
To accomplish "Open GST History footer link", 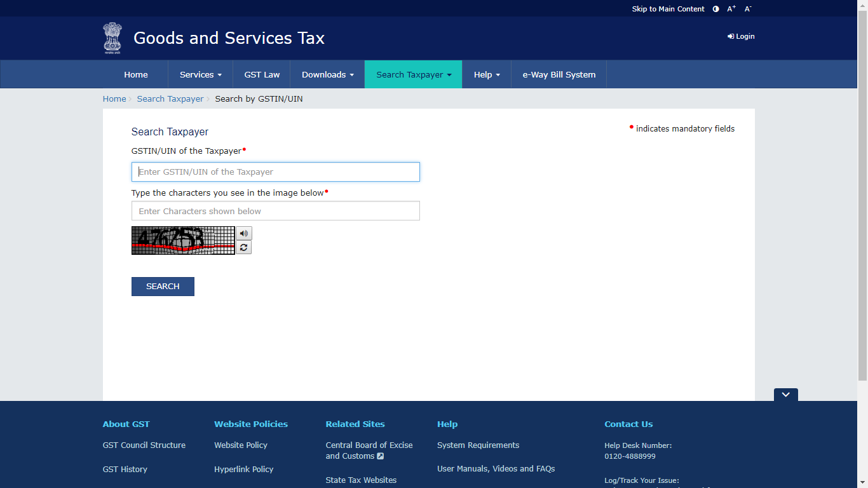I will pyautogui.click(x=125, y=469).
